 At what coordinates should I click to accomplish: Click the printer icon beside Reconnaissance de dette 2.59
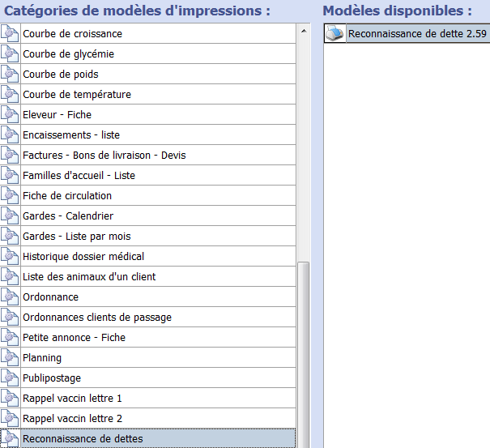334,33
